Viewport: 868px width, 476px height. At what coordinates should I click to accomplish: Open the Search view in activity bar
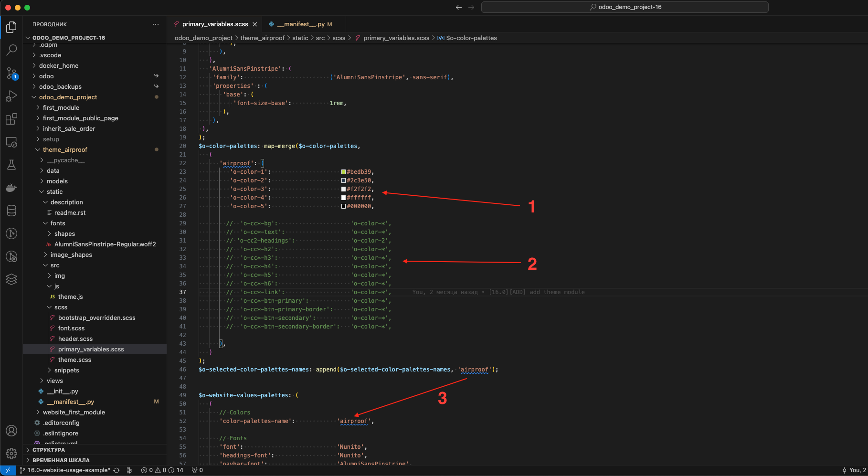11,50
